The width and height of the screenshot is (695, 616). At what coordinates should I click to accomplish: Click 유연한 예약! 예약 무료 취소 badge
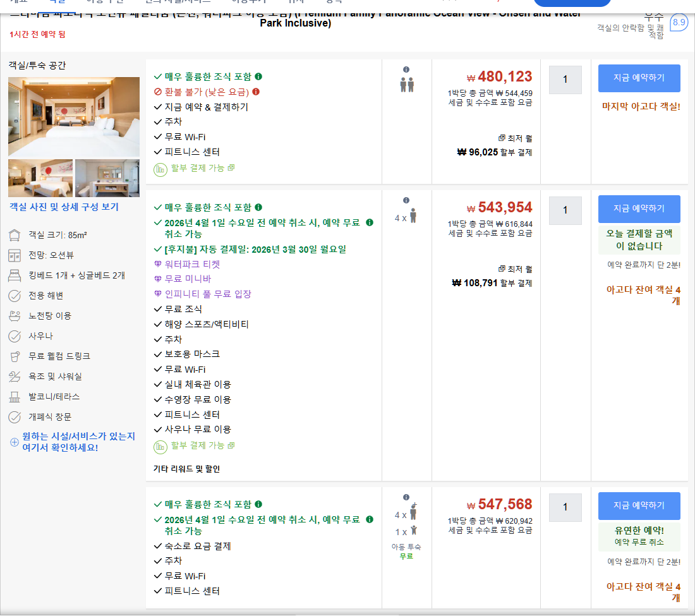[x=639, y=536]
